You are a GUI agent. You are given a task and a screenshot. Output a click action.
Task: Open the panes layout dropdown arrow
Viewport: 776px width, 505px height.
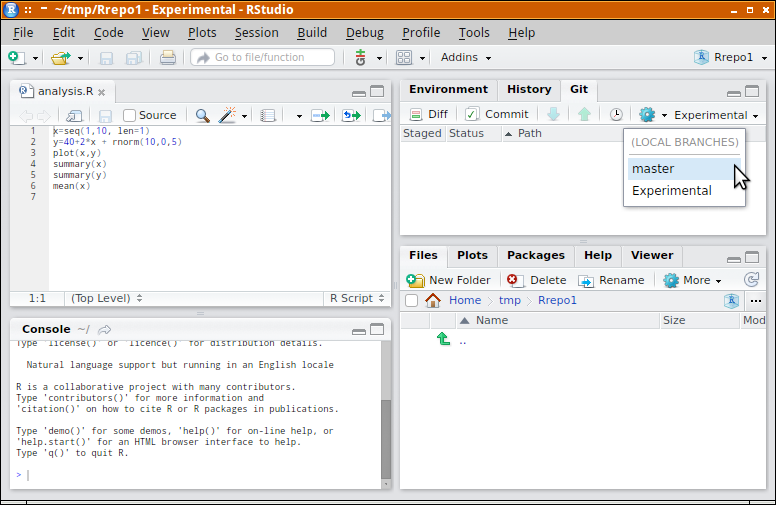click(x=422, y=58)
